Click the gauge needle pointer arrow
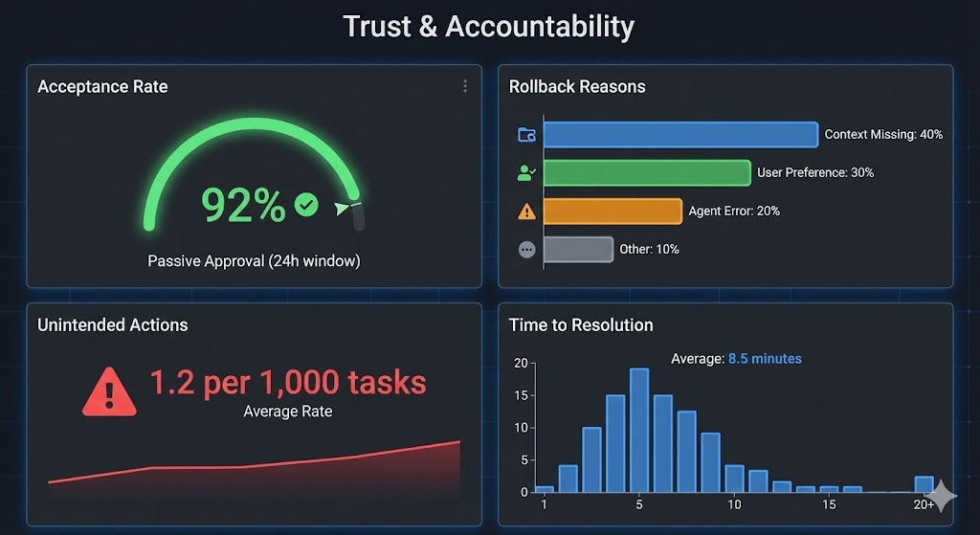The height and width of the screenshot is (535, 980). point(345,208)
